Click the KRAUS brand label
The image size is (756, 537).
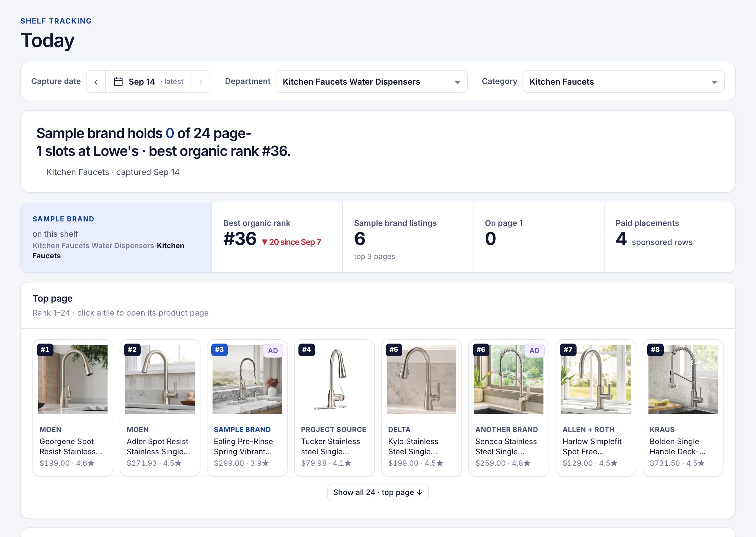point(662,429)
